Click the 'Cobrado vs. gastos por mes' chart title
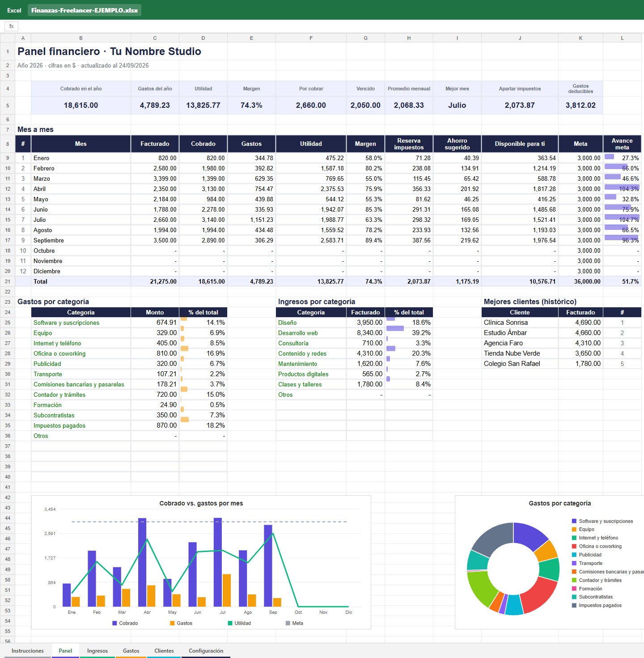 pyautogui.click(x=201, y=503)
